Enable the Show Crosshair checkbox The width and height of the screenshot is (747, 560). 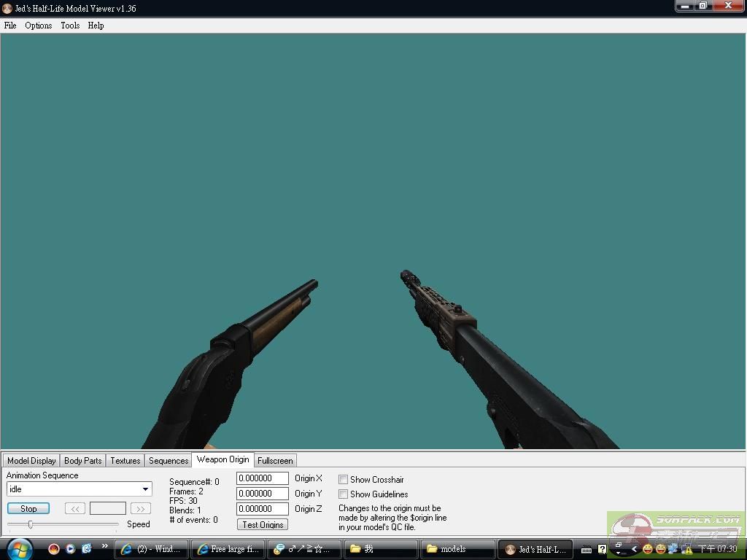[343, 480]
